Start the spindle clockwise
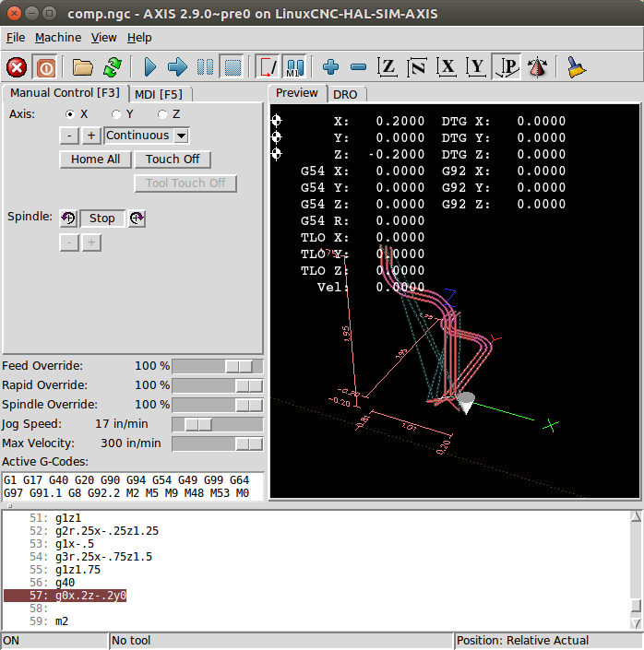Viewport: 644px width, 650px height. (x=137, y=218)
